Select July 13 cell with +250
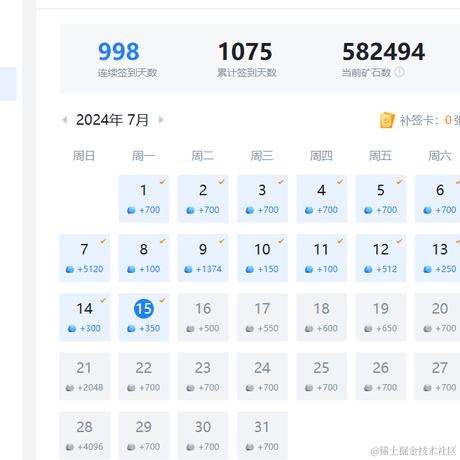The width and height of the screenshot is (460, 460). [438, 258]
